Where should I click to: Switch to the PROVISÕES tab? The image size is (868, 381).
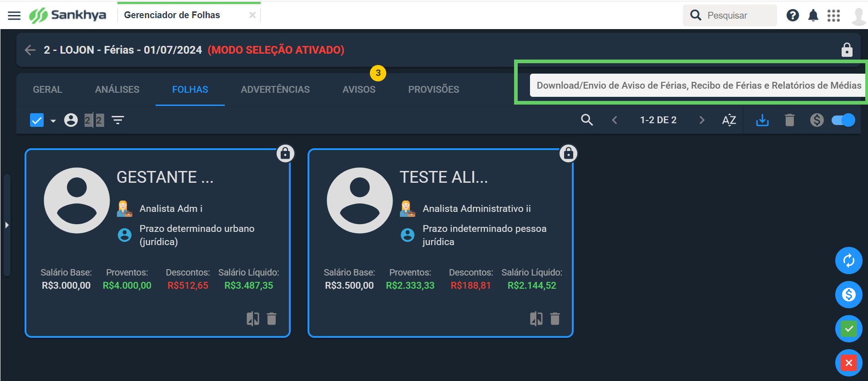[434, 90]
